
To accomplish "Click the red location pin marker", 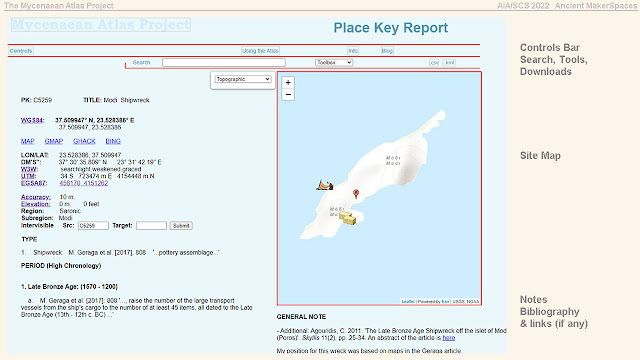I will 356,194.
